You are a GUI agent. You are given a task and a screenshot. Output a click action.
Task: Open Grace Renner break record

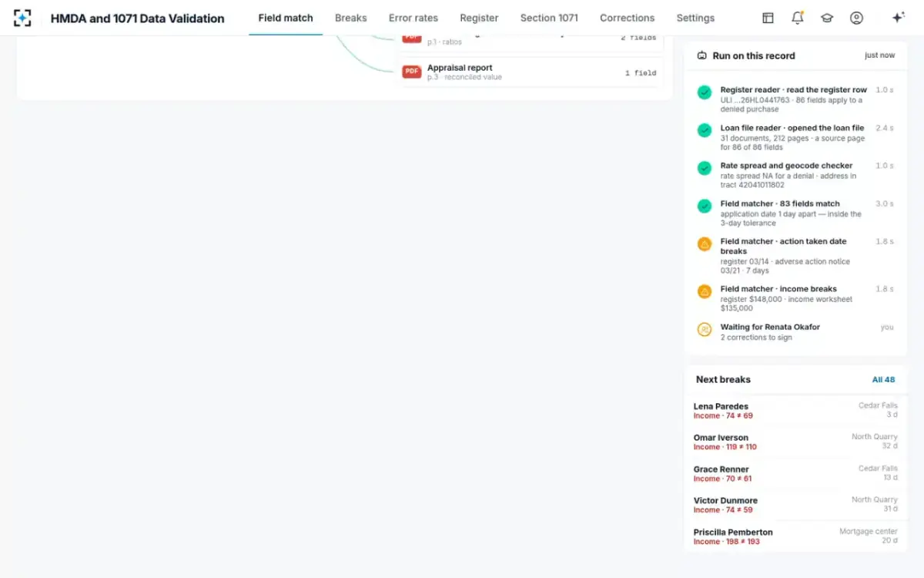pyautogui.click(x=795, y=473)
